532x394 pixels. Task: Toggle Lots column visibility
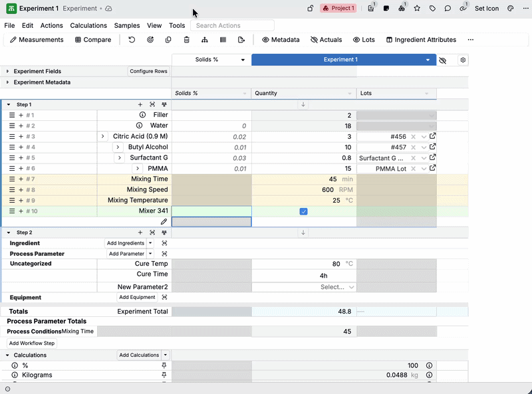pyautogui.click(x=364, y=40)
